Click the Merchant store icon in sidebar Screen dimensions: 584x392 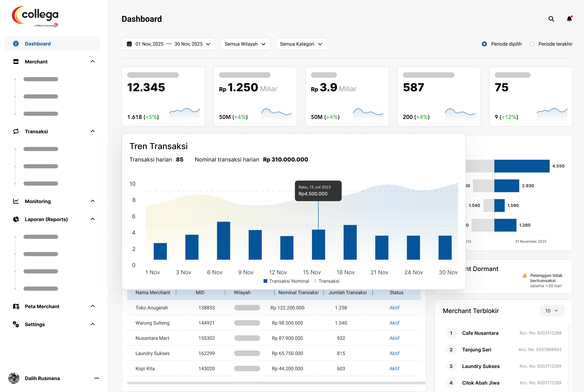pyautogui.click(x=16, y=62)
